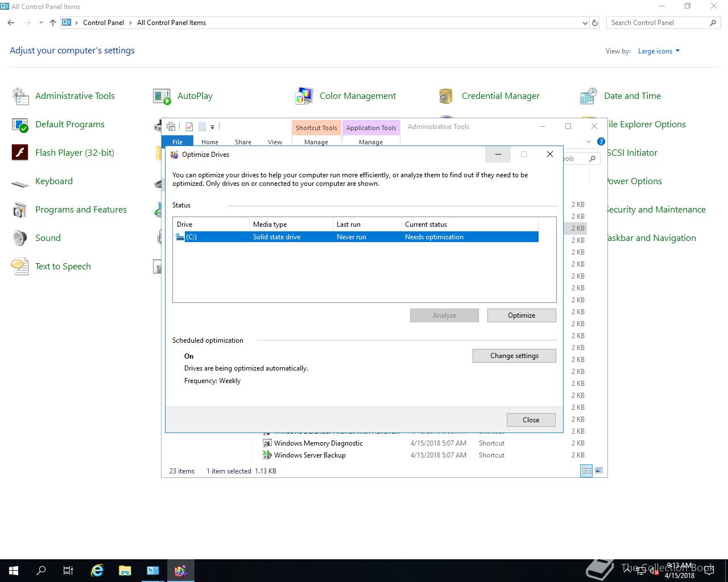The image size is (728, 582).
Task: Open Power Options link
Action: click(634, 181)
